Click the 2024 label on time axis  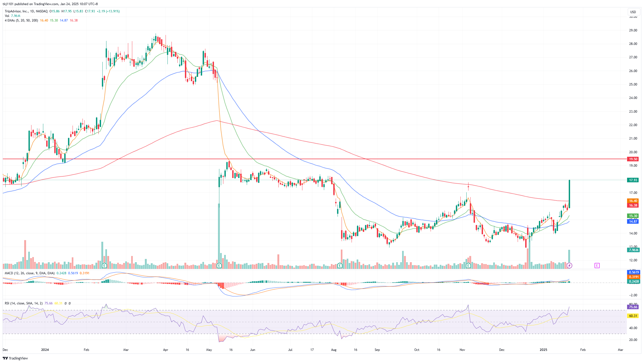point(45,350)
